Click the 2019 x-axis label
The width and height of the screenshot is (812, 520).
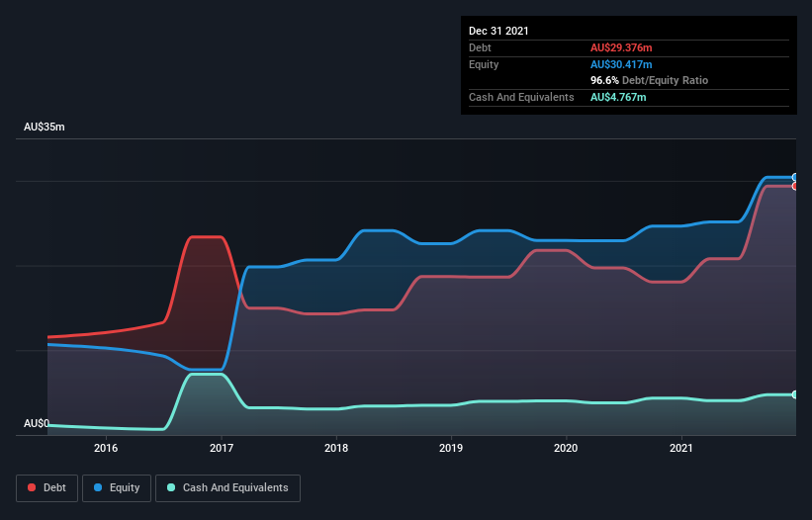pos(451,448)
